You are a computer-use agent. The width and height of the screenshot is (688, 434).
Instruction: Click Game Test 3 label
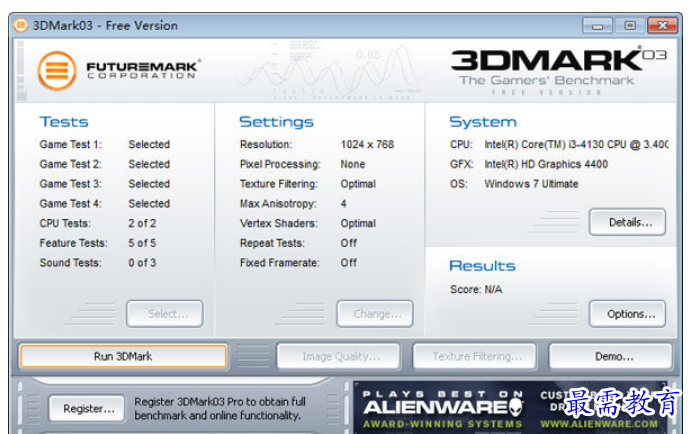click(x=71, y=184)
